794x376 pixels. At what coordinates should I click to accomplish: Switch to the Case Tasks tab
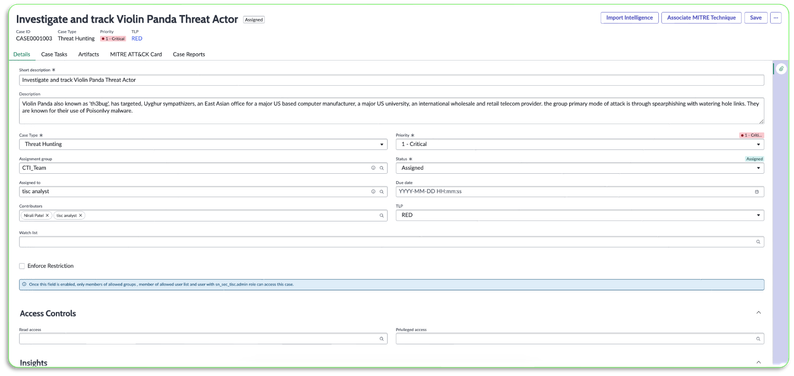(54, 54)
